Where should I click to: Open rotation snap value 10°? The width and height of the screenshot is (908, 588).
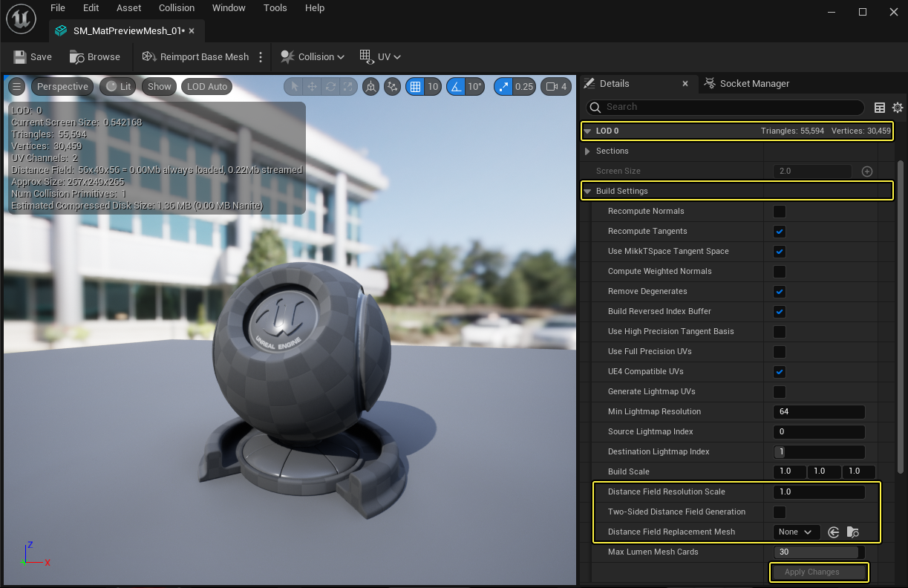[x=475, y=87]
